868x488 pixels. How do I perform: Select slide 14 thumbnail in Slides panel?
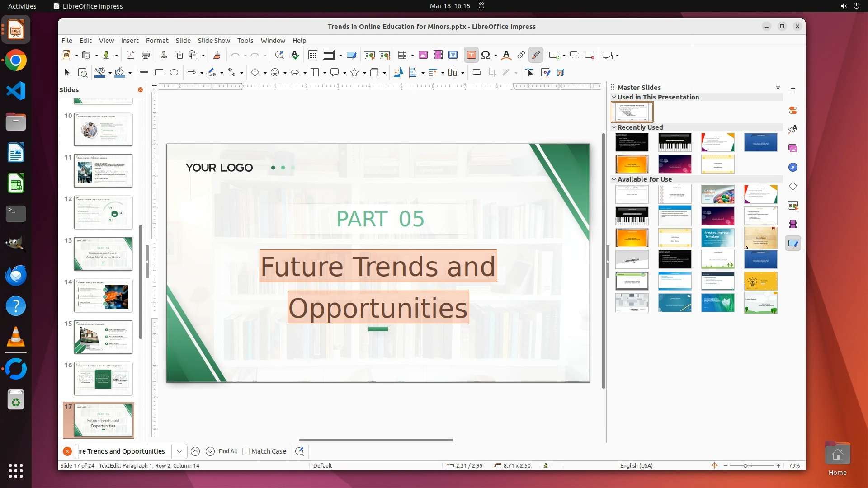[103, 296]
